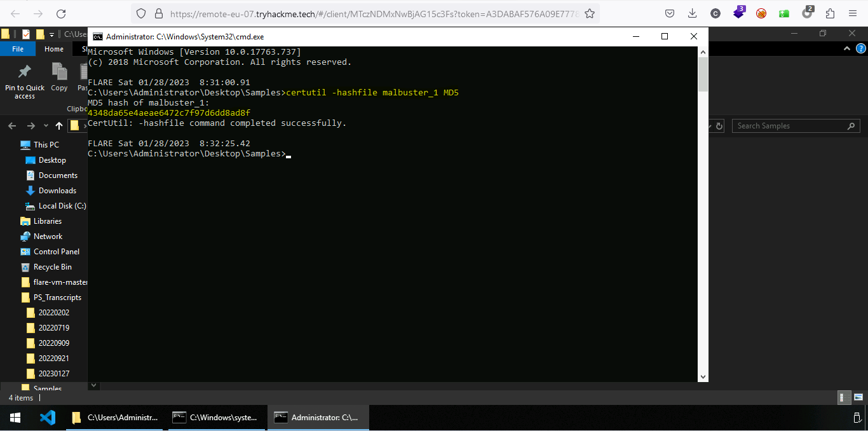Image resolution: width=868 pixels, height=431 pixels.
Task: Switch to the Home ribbon tab
Action: (54, 49)
